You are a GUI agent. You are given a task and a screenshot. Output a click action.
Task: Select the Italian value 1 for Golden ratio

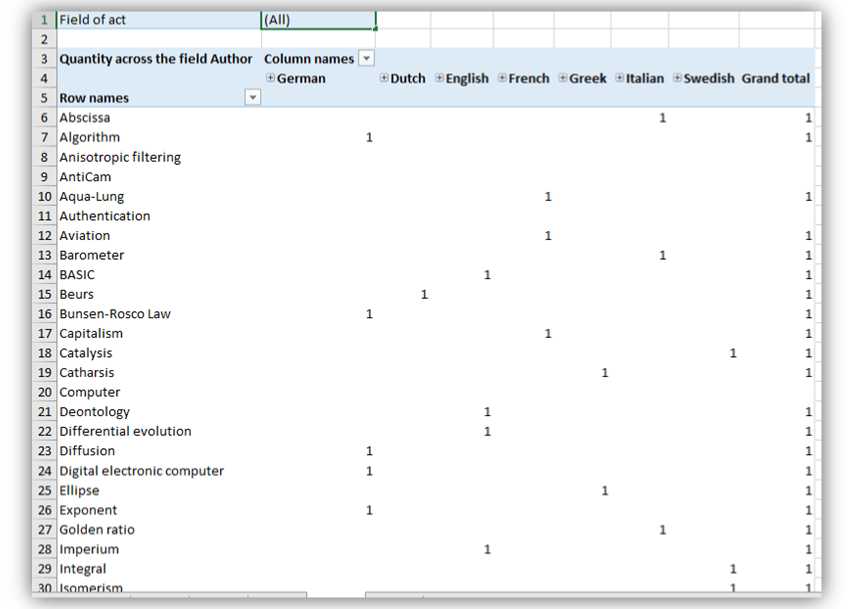(662, 530)
